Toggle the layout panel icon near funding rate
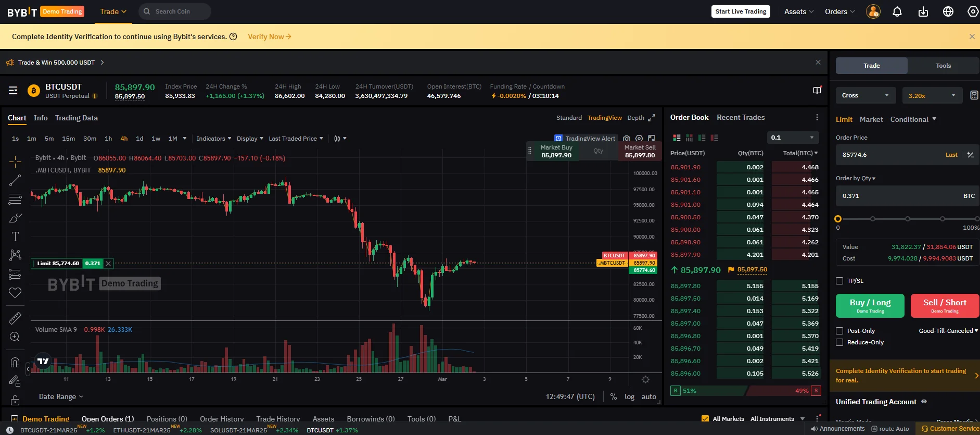 (x=817, y=90)
